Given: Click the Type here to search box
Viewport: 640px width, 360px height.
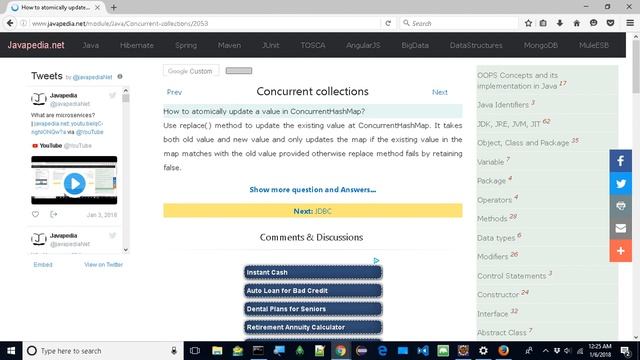Looking at the screenshot, I should coord(103,351).
